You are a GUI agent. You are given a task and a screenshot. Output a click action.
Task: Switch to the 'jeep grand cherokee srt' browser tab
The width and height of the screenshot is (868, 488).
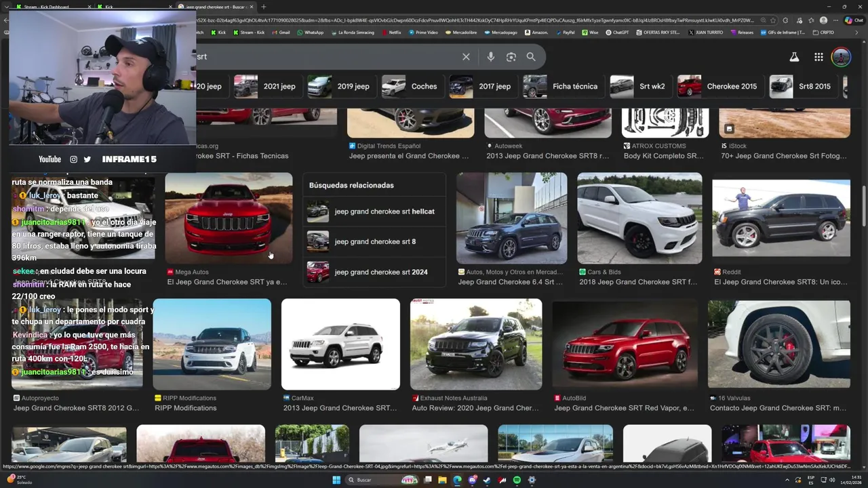click(x=215, y=7)
